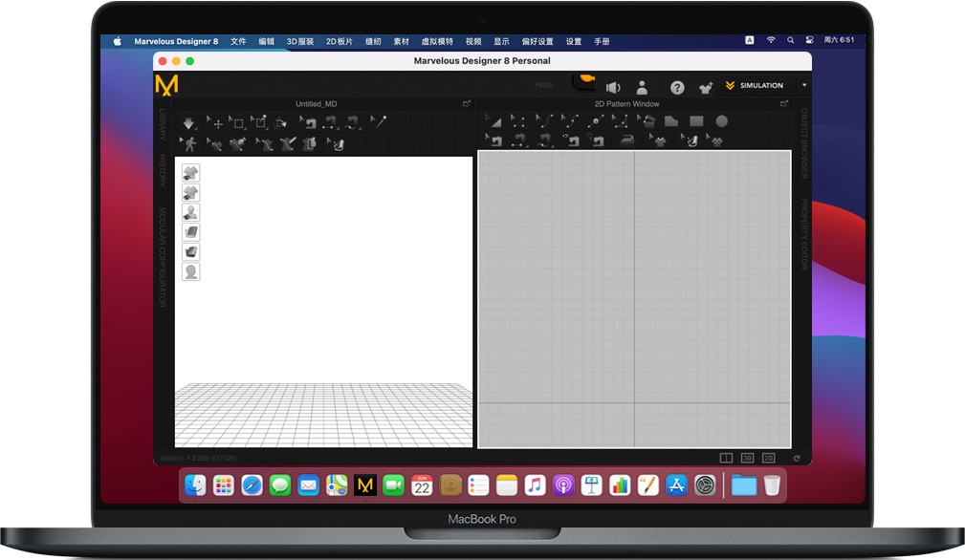The width and height of the screenshot is (965, 560).
Task: Open the 3D服装 menu
Action: click(299, 41)
